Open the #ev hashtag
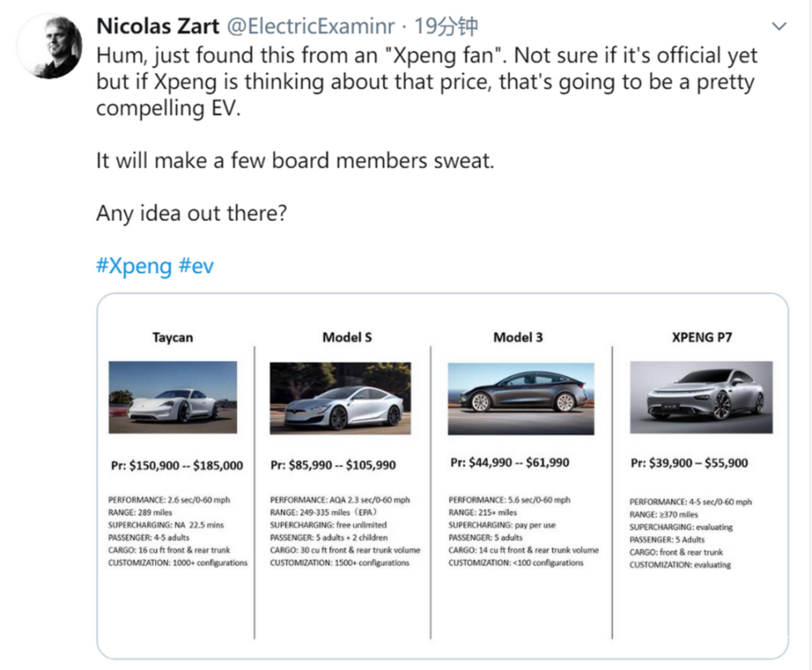 pyautogui.click(x=197, y=266)
